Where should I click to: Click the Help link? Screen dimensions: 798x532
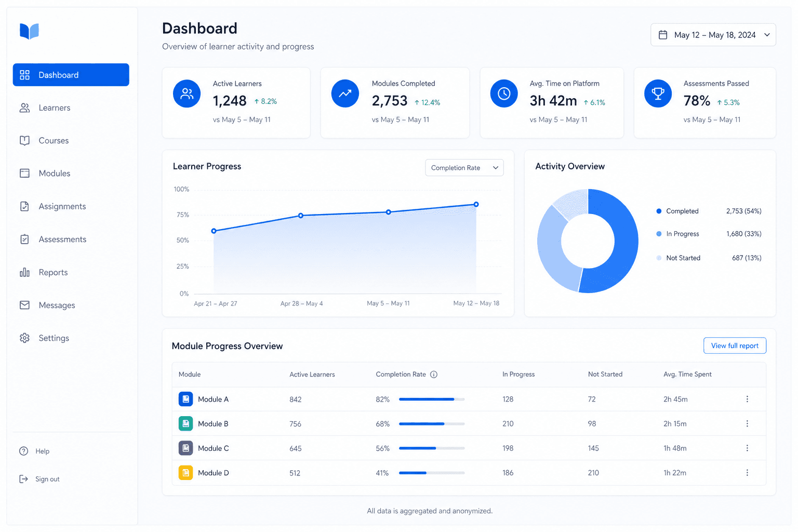coord(43,451)
